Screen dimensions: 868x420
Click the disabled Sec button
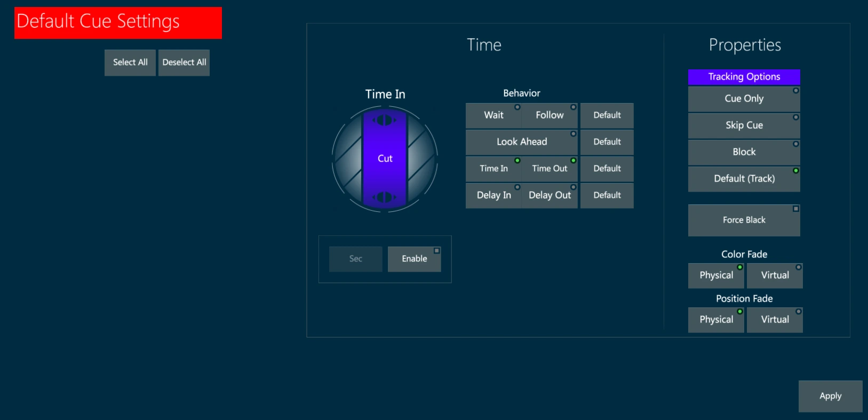355,259
